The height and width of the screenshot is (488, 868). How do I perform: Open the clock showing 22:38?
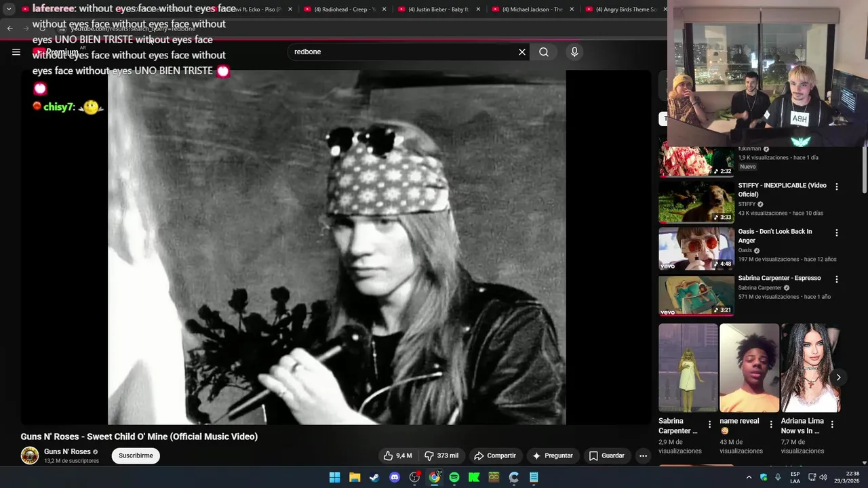click(846, 477)
